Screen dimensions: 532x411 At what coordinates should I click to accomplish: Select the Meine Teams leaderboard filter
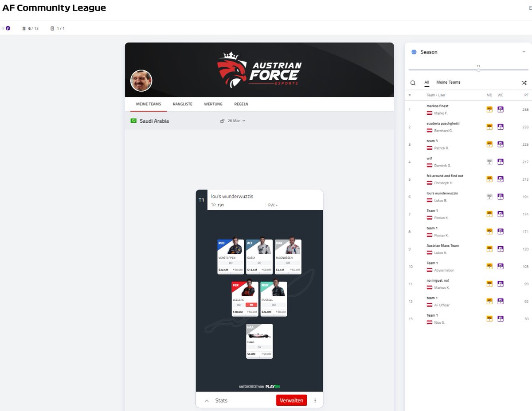tap(448, 82)
